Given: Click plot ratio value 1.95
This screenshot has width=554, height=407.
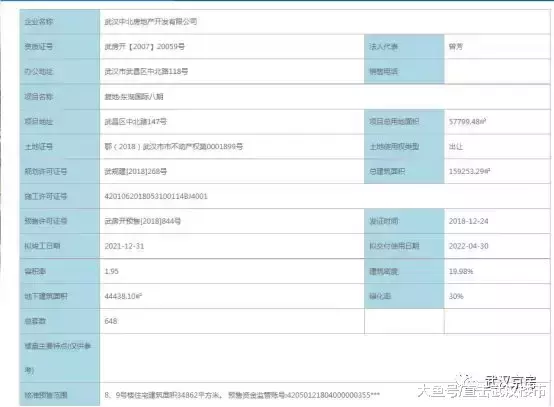Looking at the screenshot, I should [x=112, y=271].
